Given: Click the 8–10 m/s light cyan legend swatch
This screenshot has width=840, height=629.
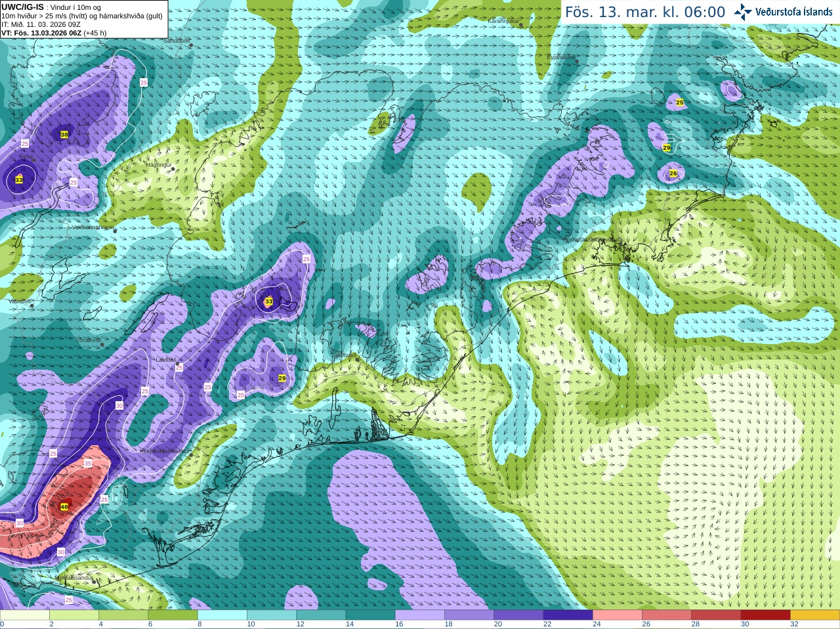Looking at the screenshot, I should click(x=222, y=615).
